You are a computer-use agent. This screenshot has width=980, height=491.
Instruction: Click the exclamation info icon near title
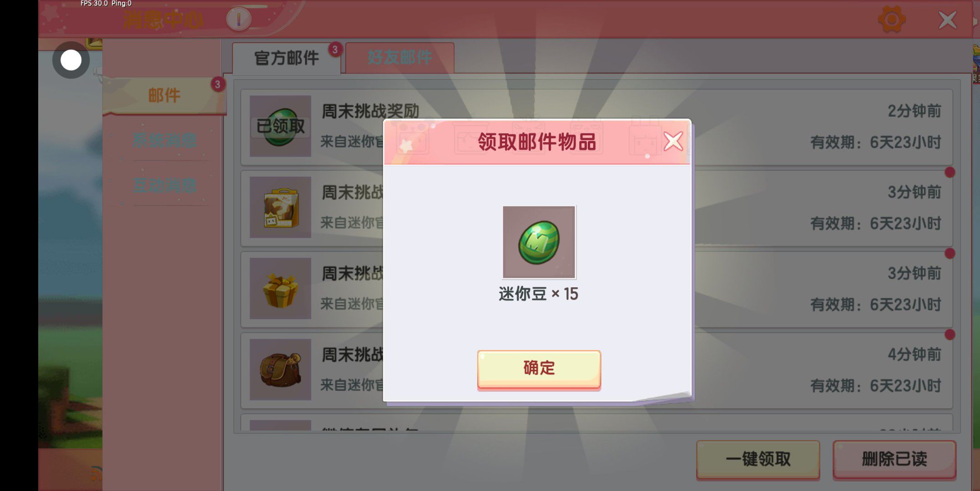[x=238, y=19]
